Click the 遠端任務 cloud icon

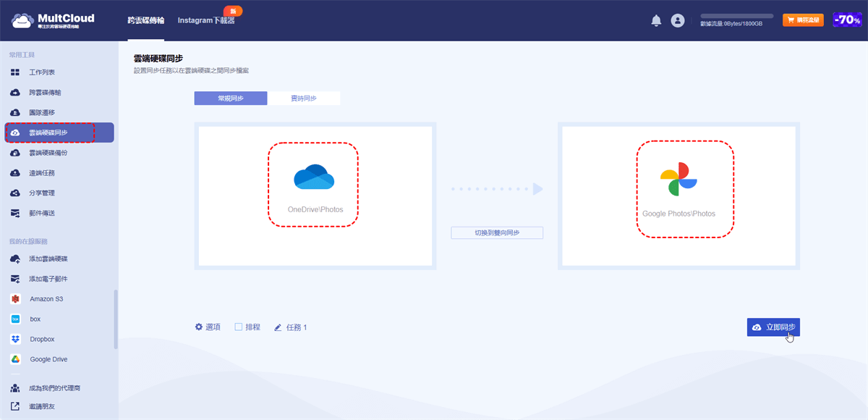pyautogui.click(x=14, y=173)
